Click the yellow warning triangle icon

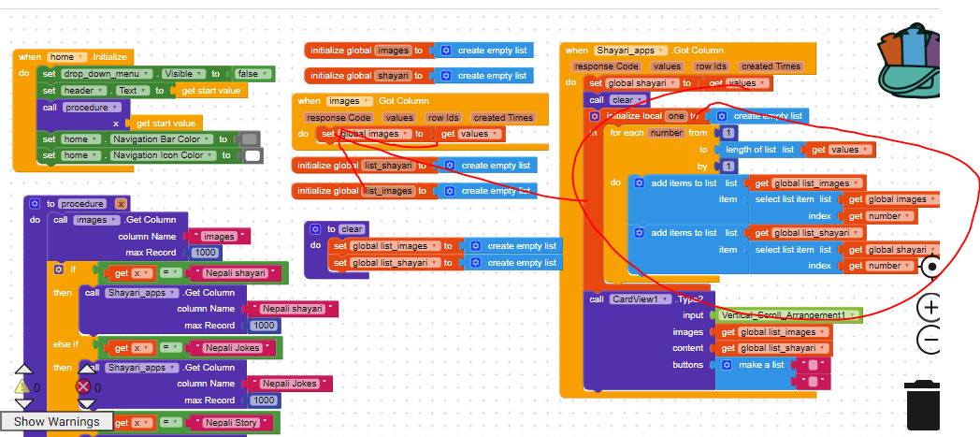[x=22, y=386]
